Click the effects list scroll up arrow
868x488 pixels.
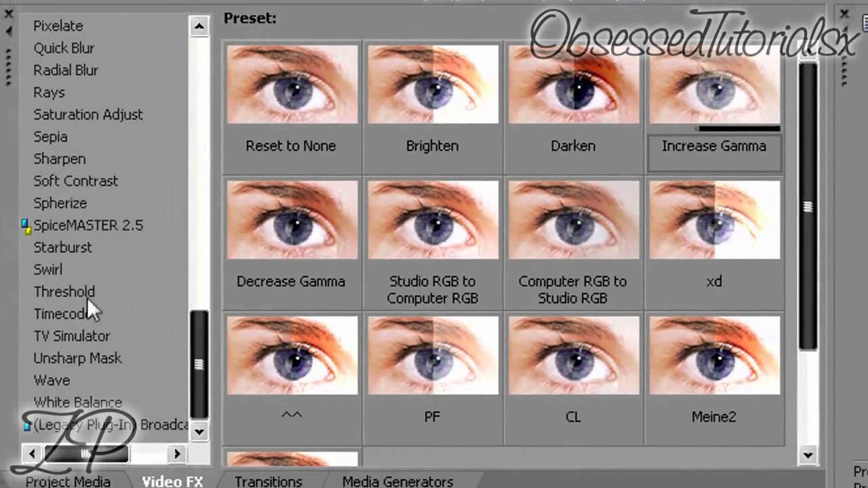pos(199,26)
